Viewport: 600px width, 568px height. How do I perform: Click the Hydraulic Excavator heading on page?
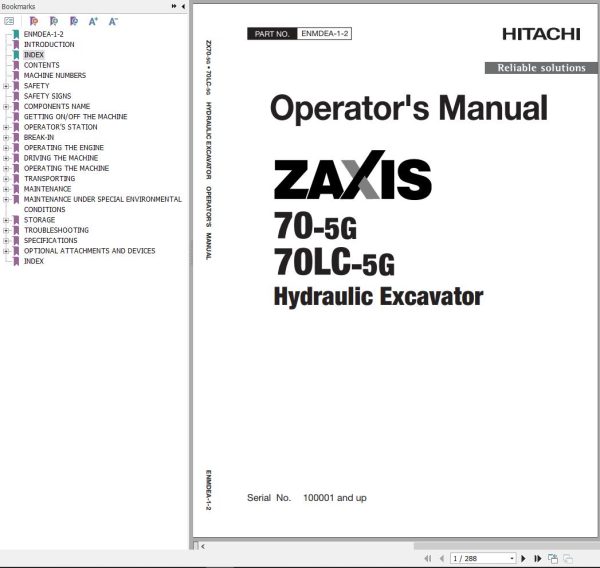click(378, 297)
